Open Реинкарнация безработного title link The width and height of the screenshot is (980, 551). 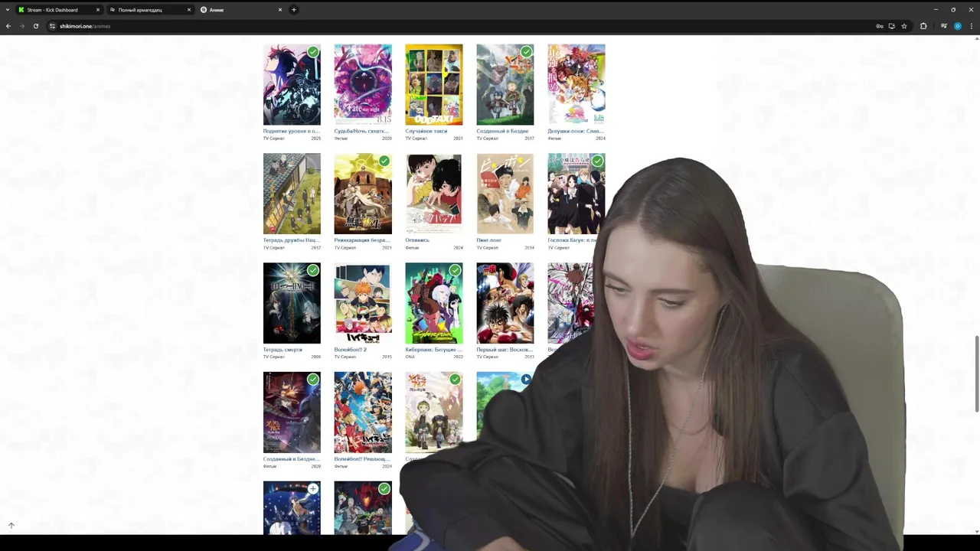pyautogui.click(x=363, y=240)
